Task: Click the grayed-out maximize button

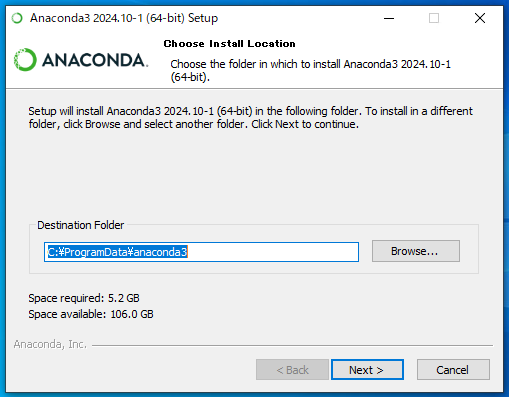Action: pyautogui.click(x=434, y=18)
